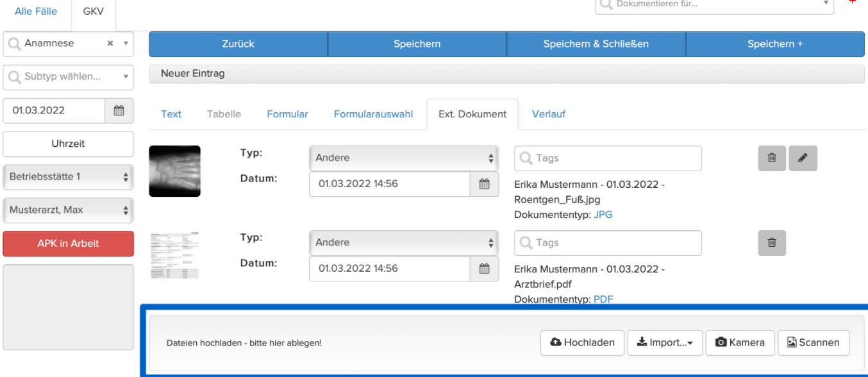Delete the Roentgen_Fuß.jpg document via trash icon

tap(772, 158)
